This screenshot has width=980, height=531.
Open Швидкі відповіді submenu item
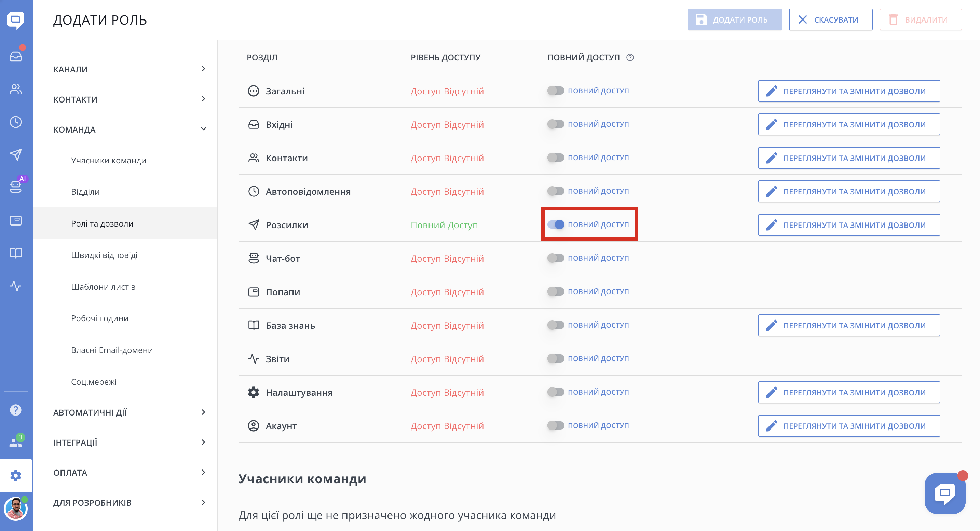coord(104,255)
